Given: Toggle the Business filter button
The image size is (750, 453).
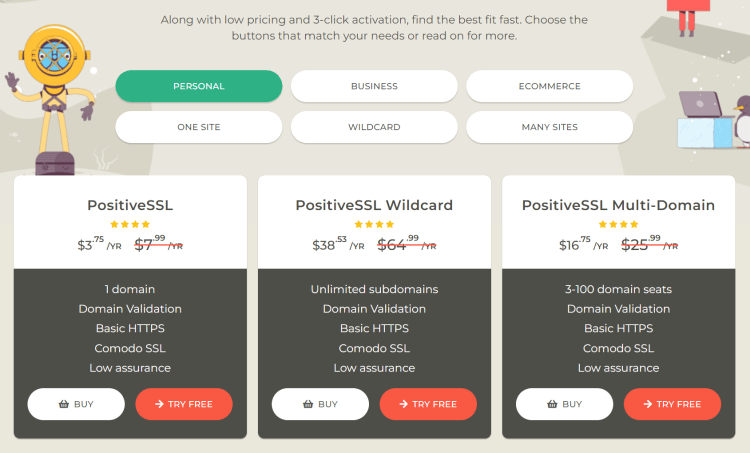Looking at the screenshot, I should [x=374, y=86].
